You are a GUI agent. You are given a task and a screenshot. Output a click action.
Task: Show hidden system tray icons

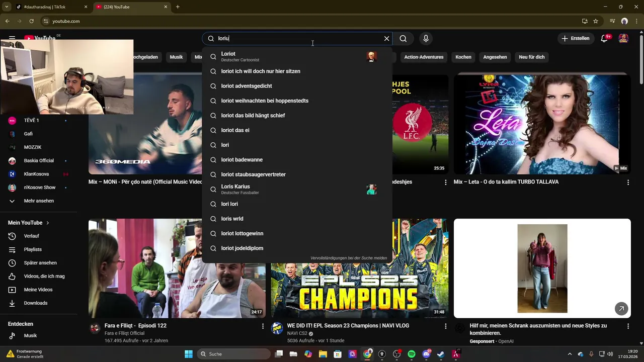570,354
